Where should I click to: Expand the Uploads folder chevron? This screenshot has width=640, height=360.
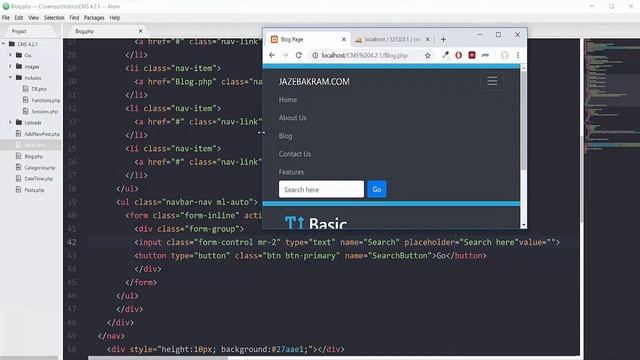pyautogui.click(x=11, y=122)
